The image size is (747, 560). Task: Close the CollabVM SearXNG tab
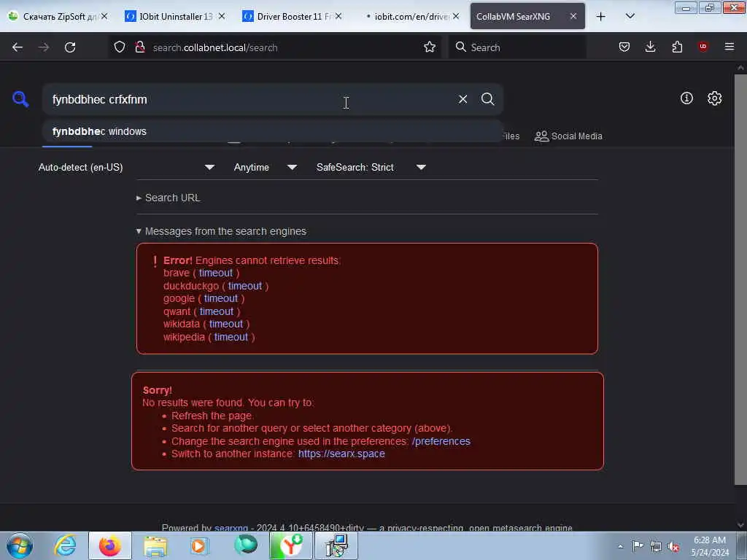pos(573,16)
